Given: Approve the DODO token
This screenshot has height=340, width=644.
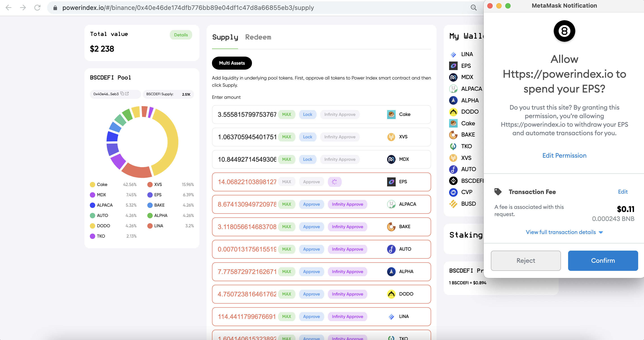Looking at the screenshot, I should [x=311, y=294].
